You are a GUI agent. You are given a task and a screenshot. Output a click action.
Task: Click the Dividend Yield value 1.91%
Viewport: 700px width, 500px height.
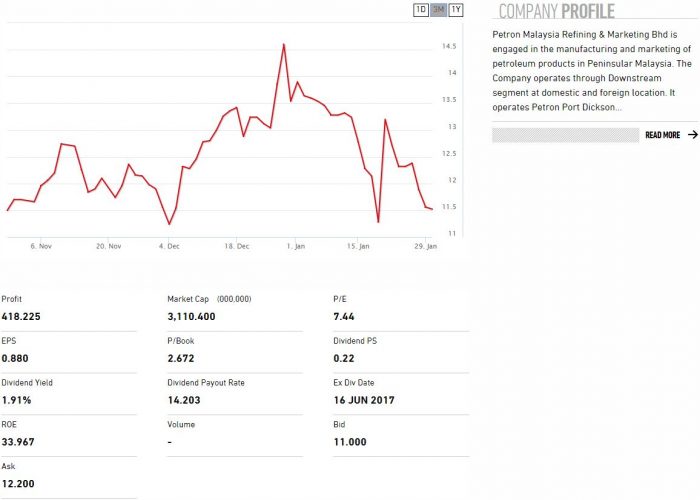tap(17, 400)
